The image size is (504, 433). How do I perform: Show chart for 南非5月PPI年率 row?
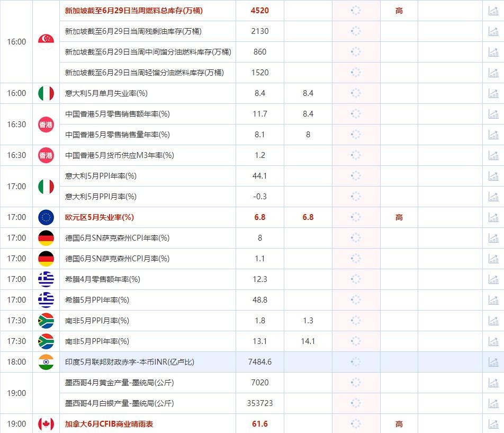coord(493,341)
